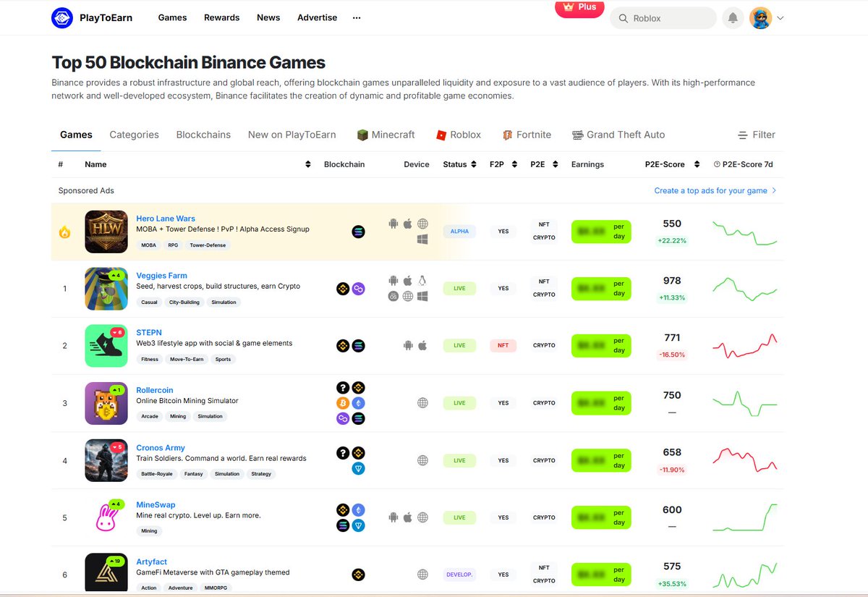Focus the Roblox search field
This screenshot has height=597, width=868.
663,18
